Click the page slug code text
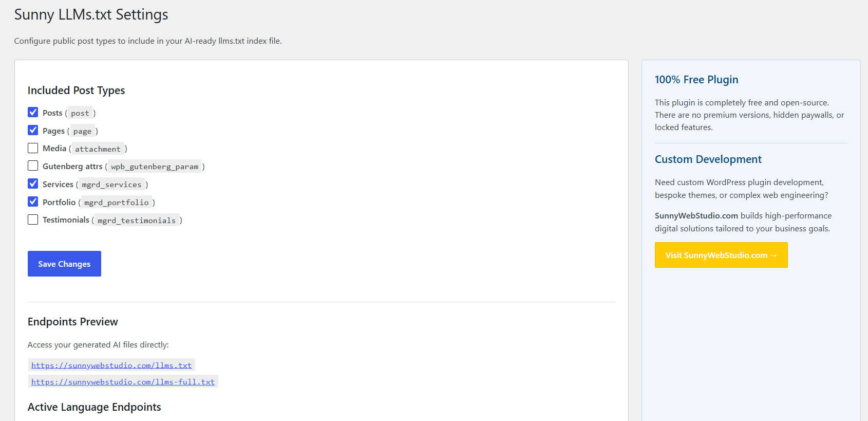Screen dimensions: 868x421 [82, 131]
